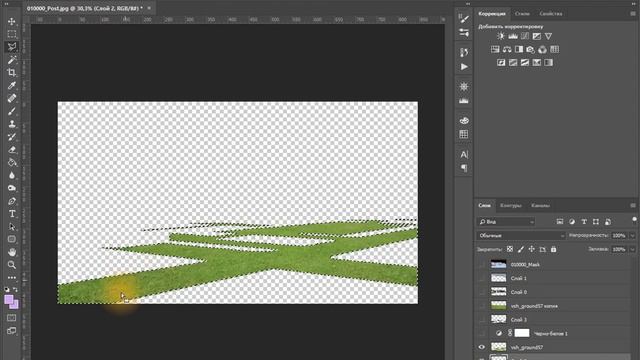Add an Exposure adjustment
This screenshot has height=360, width=640.
[536, 36]
